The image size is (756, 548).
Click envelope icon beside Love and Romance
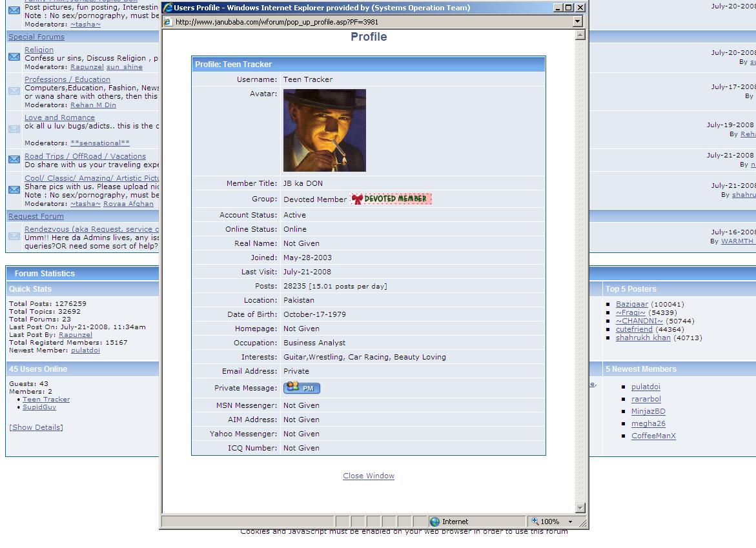[14, 128]
